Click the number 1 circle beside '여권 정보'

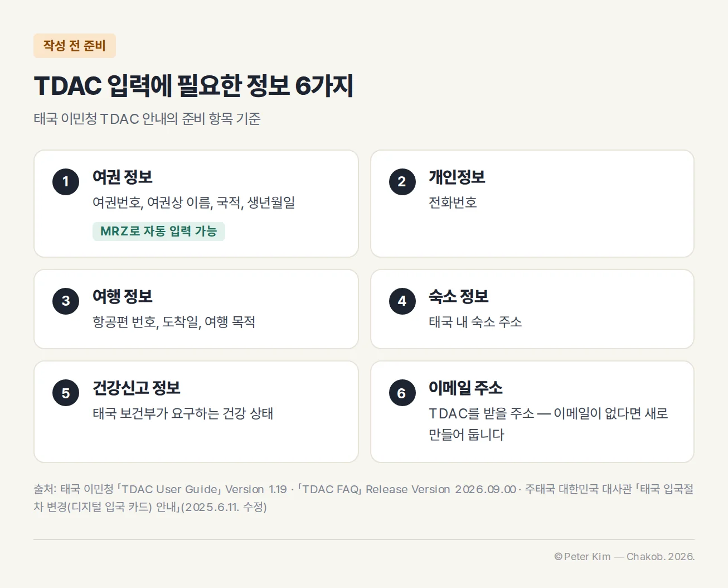pos(66,182)
